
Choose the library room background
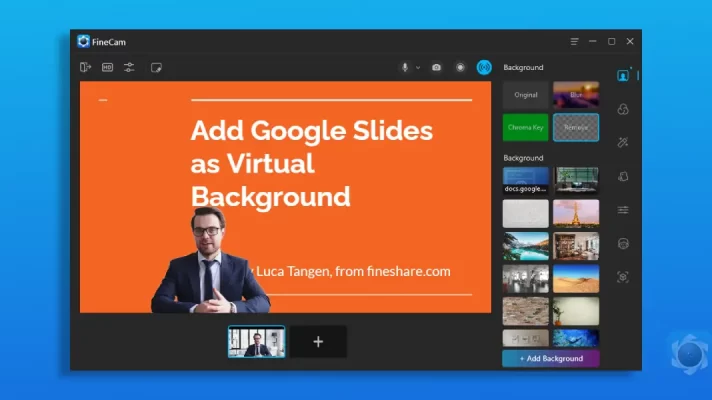576,246
